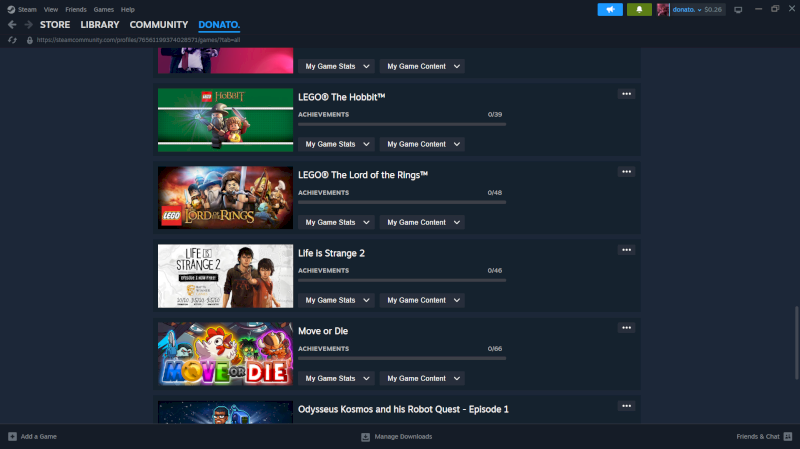Open more options for Odysseus Kosmos
The height and width of the screenshot is (449, 800).
(x=627, y=406)
